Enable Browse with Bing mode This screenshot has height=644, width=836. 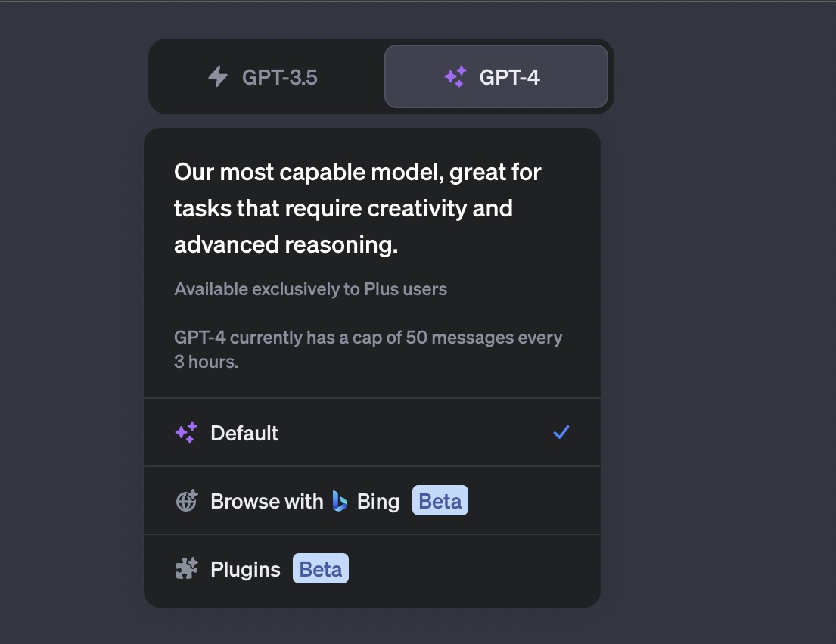click(371, 501)
